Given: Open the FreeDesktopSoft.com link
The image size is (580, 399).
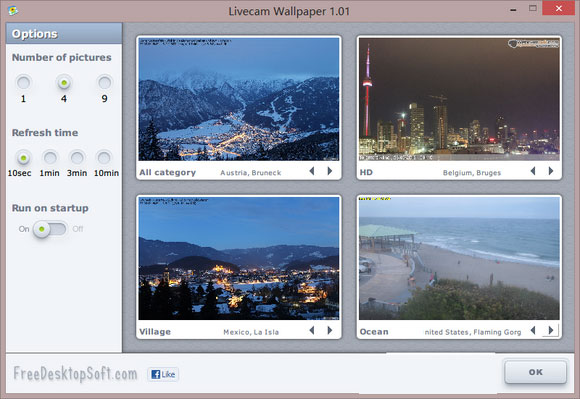Looking at the screenshot, I should 75,373.
